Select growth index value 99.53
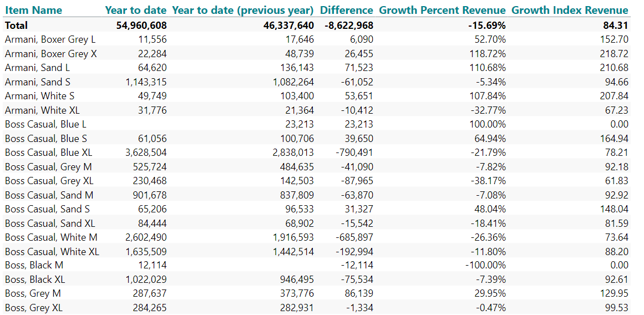 tap(616, 308)
